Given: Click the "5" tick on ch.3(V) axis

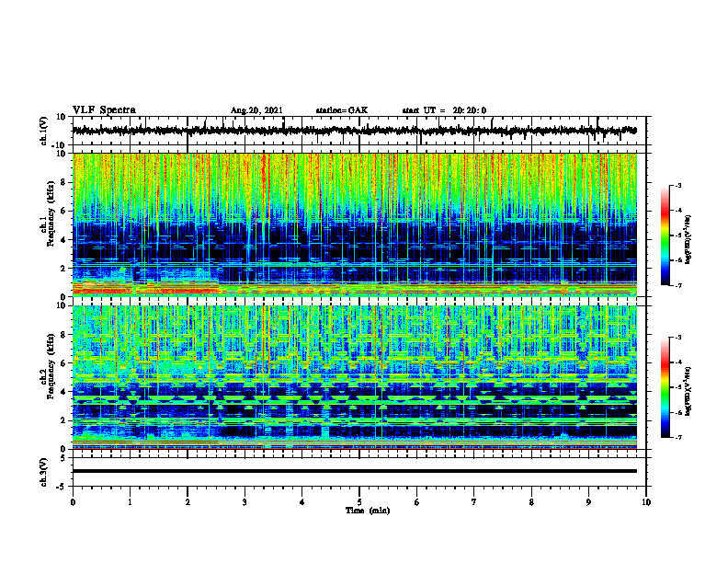Looking at the screenshot, I should (64, 457).
